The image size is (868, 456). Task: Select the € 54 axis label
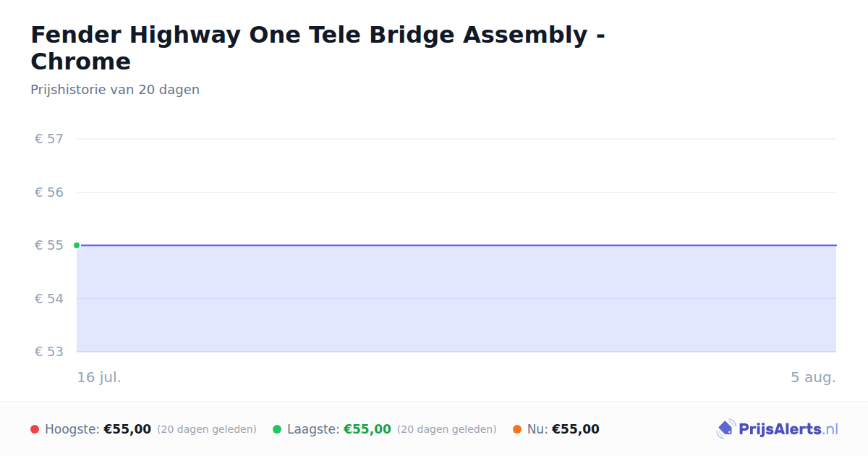[49, 299]
